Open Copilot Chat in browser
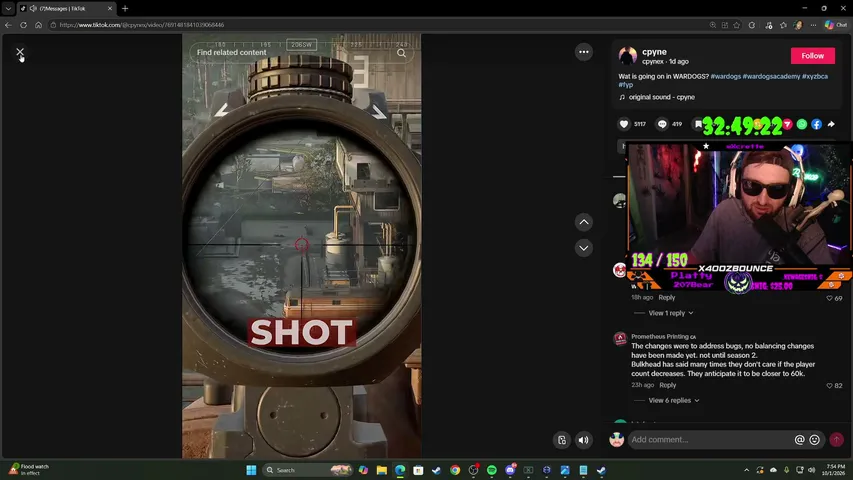 pyautogui.click(x=836, y=25)
